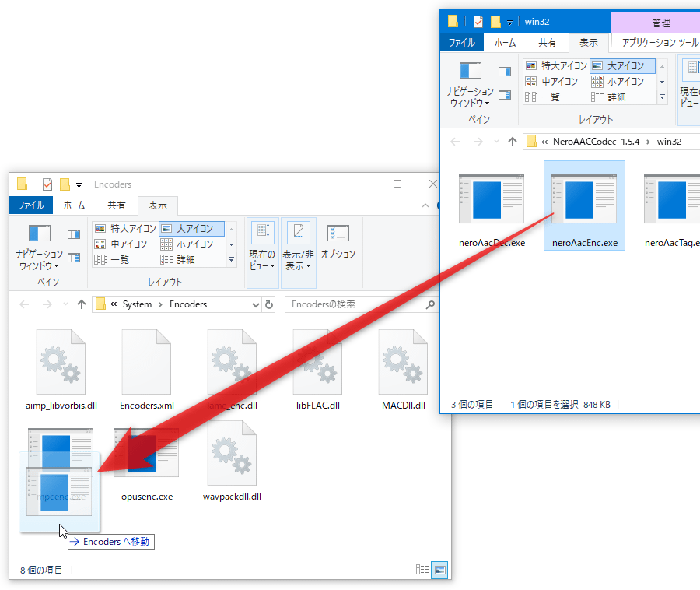Image resolution: width=700 pixels, height=590 pixels.
Task: Open File tab in win32 window
Action: point(461,43)
